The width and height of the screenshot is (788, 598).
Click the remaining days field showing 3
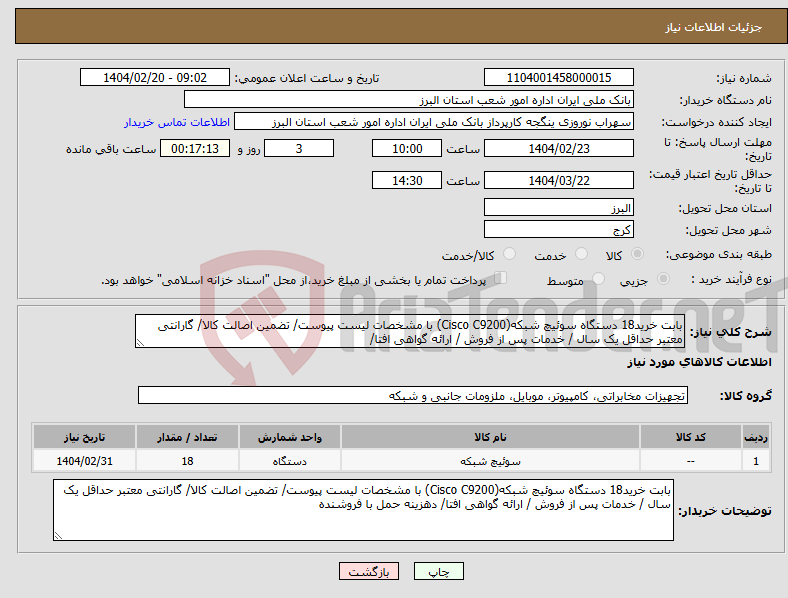point(299,148)
